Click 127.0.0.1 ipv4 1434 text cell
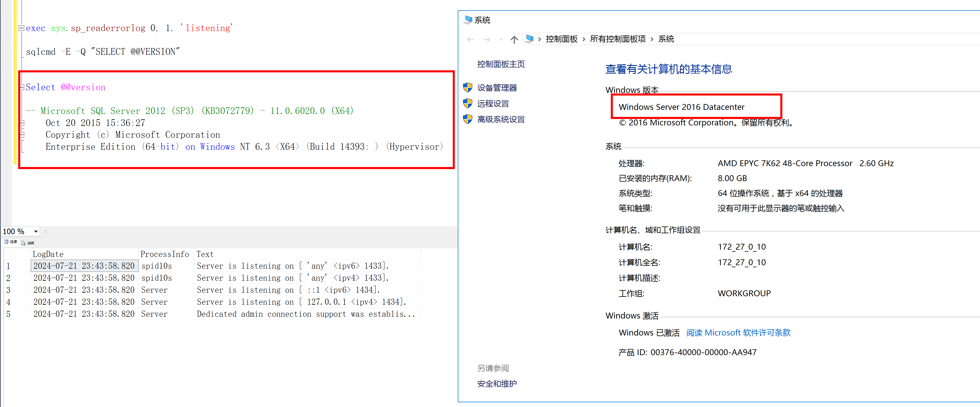 pyautogui.click(x=307, y=302)
